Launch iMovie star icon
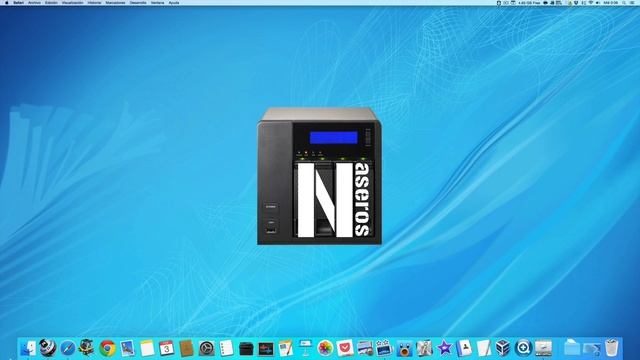 (x=444, y=348)
